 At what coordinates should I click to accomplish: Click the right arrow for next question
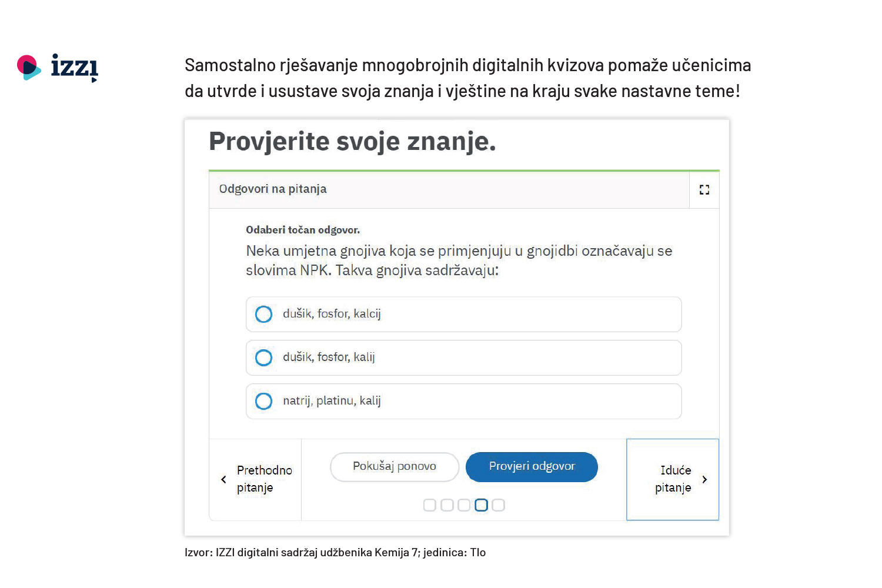tap(704, 479)
